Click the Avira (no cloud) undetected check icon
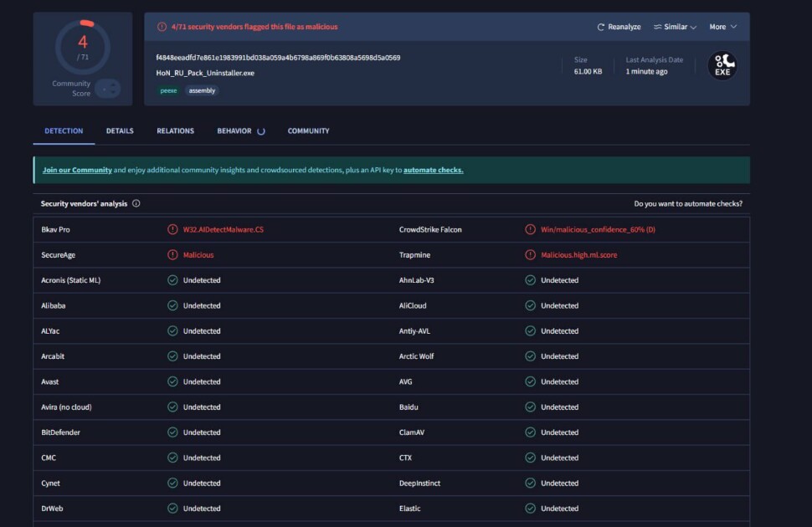812x527 pixels. (172, 407)
